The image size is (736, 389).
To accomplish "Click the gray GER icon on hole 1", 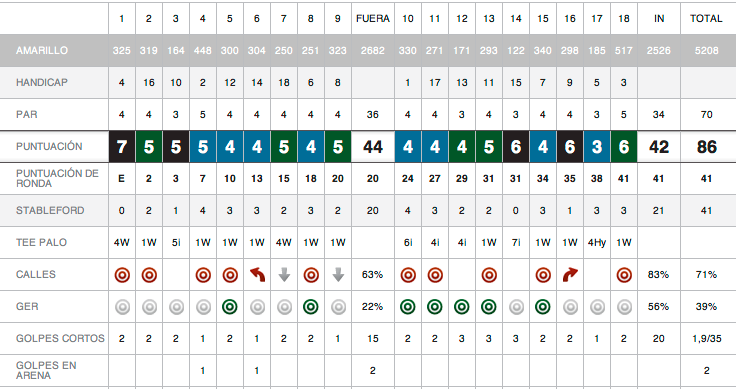I will coord(122,307).
